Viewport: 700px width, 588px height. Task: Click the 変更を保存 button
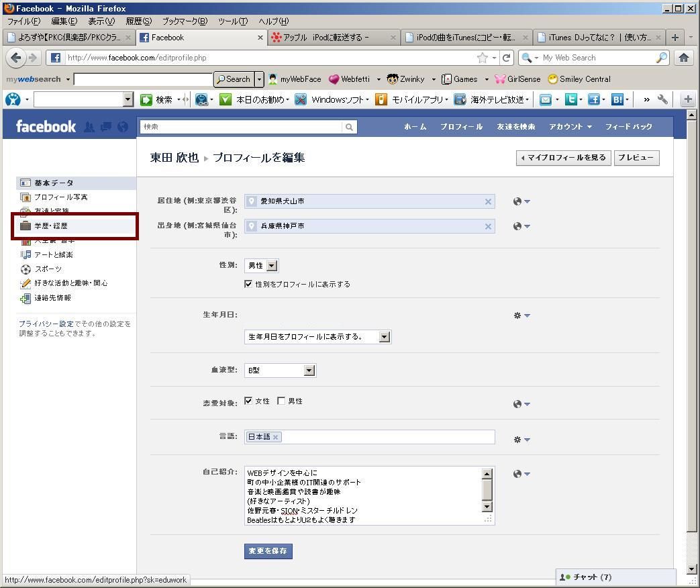268,551
